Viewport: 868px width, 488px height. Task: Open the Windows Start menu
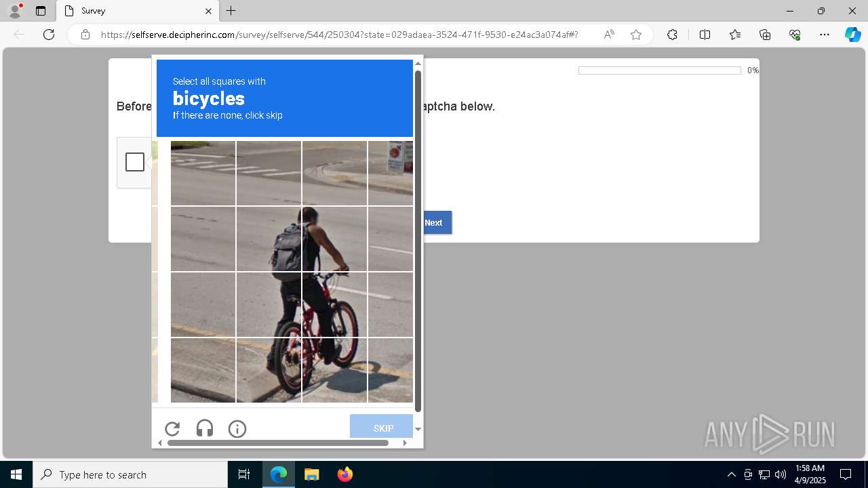click(16, 474)
